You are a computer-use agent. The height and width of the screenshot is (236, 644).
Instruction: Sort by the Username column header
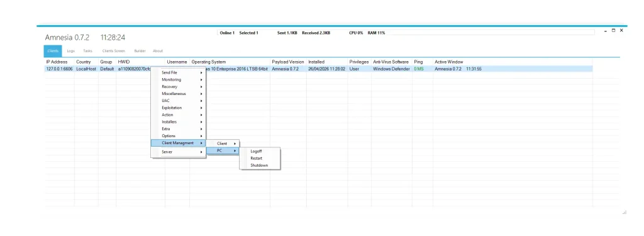177,62
